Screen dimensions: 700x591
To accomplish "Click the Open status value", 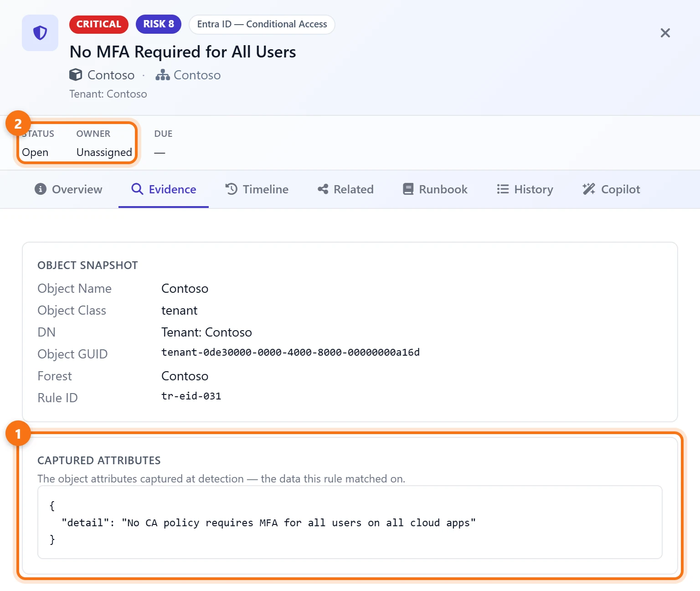I will point(35,152).
